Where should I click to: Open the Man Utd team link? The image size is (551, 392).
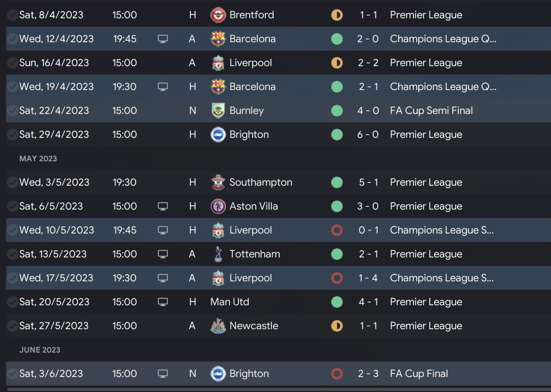pos(230,302)
